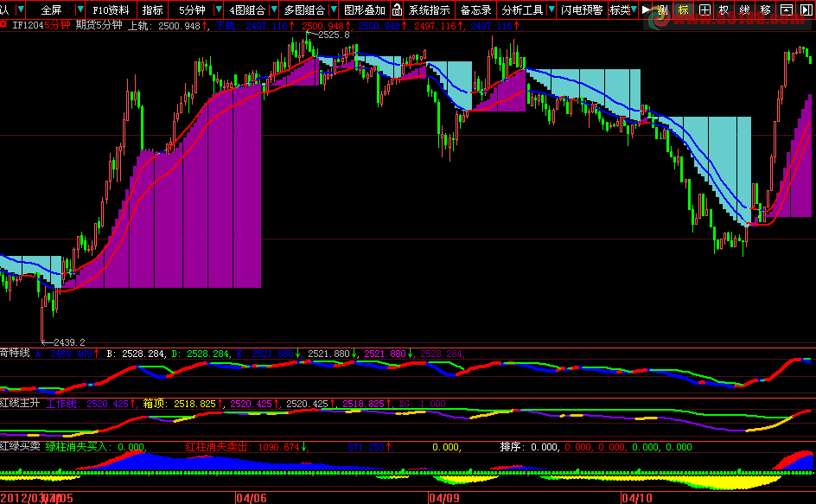Click the 工作线: 2520.425 value
The image size is (816, 504).
[87, 404]
